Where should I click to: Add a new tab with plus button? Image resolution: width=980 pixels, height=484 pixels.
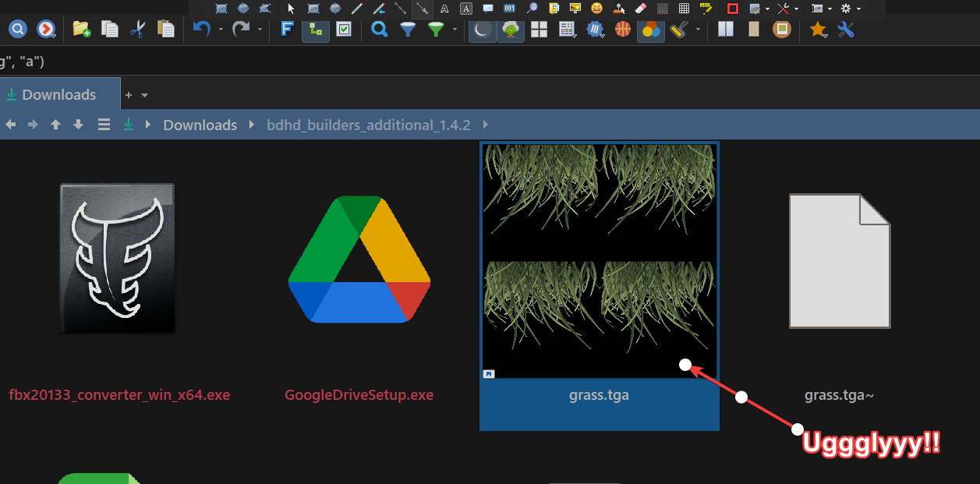point(129,95)
